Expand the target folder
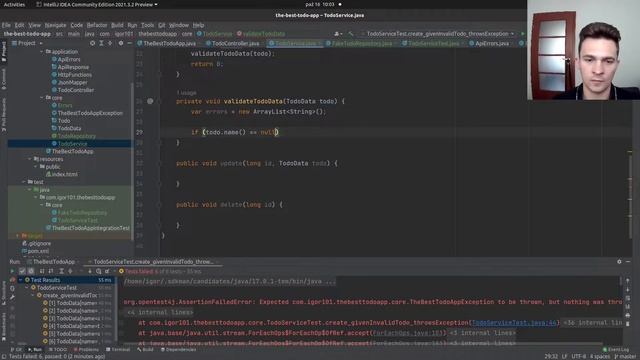The height and width of the screenshot is (360, 640). (18, 236)
